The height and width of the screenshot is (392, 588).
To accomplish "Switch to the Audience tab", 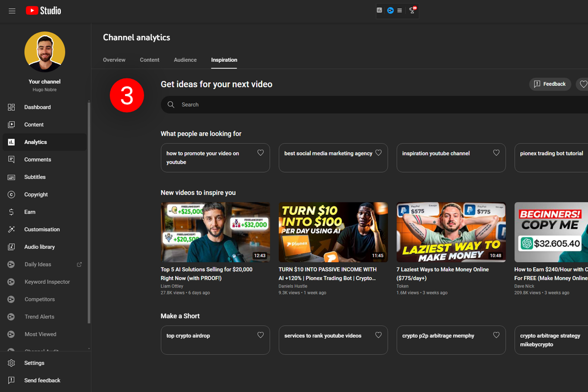I will [185, 60].
